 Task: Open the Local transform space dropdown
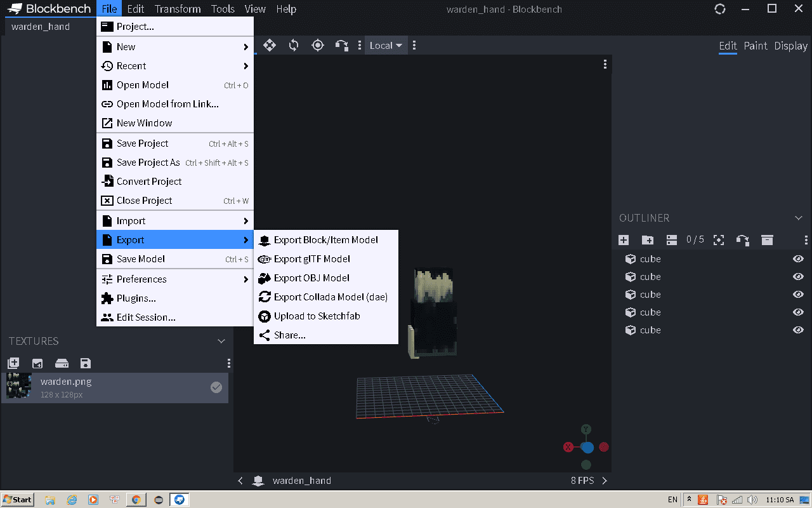pos(386,45)
